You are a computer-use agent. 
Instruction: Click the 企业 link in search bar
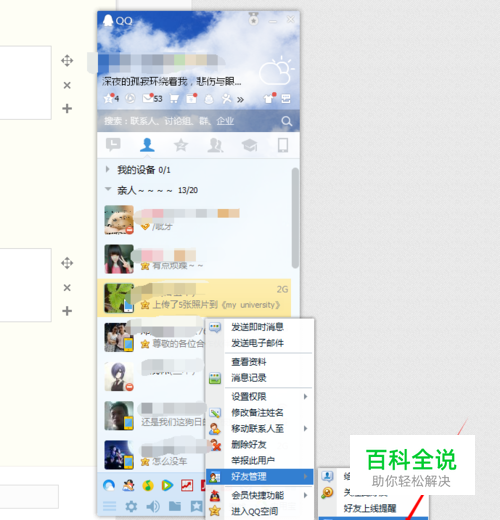coord(225,121)
